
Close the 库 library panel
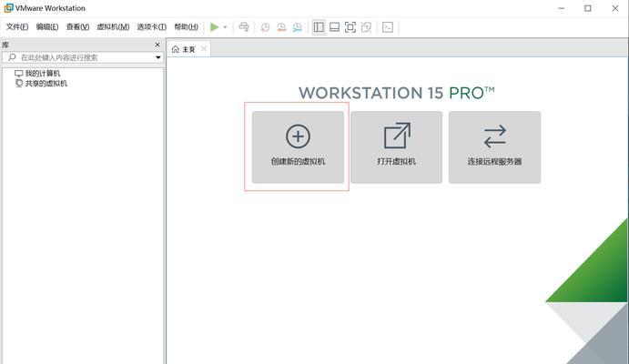[x=157, y=45]
